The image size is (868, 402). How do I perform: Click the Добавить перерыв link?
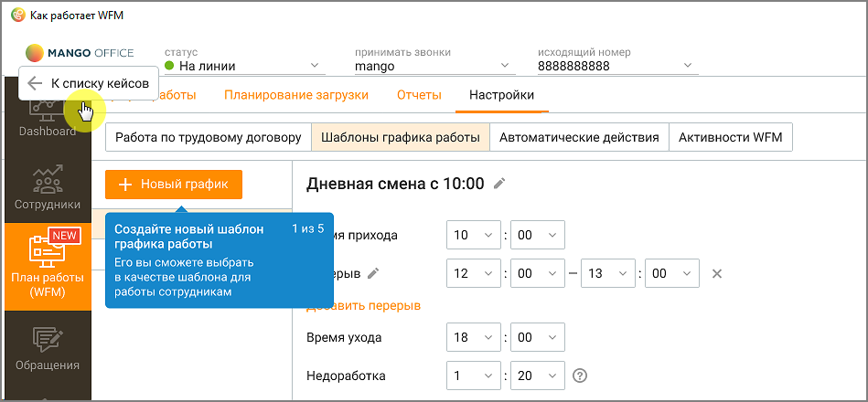(363, 306)
